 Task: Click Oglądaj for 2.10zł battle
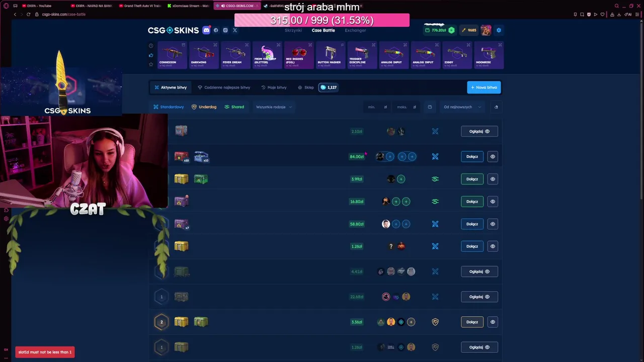tap(479, 131)
